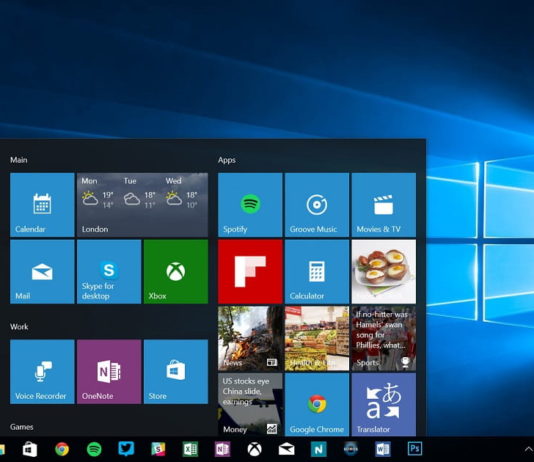Open Skype for desktop tile

(109, 271)
